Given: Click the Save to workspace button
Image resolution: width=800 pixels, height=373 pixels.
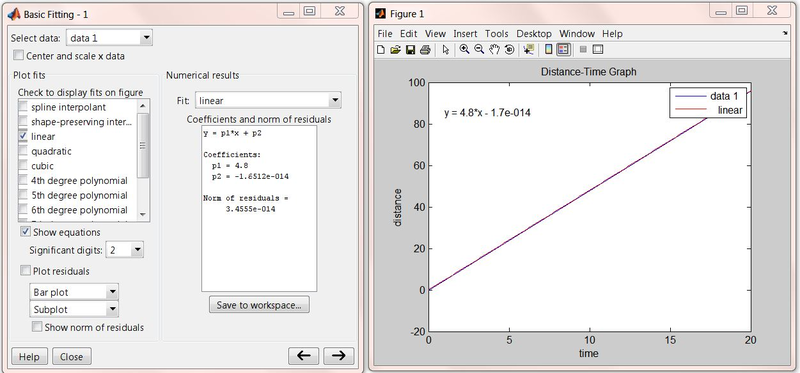Looking at the screenshot, I should coord(259,305).
